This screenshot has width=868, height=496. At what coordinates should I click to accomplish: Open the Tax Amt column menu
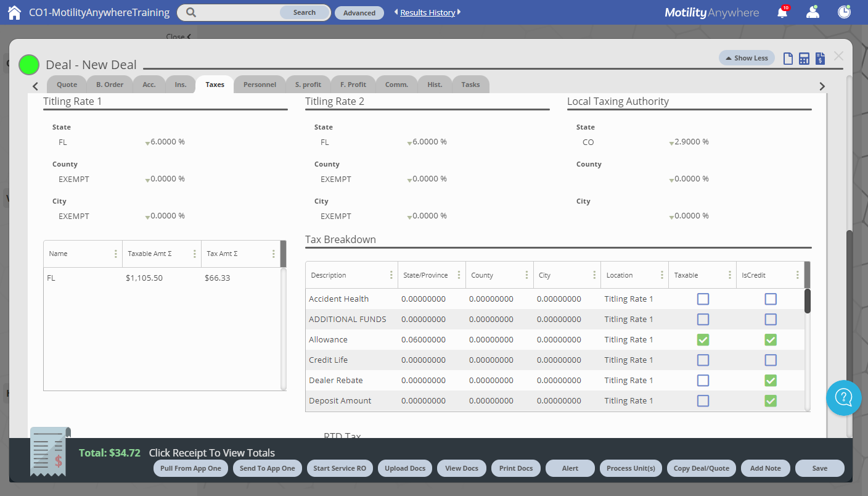pyautogui.click(x=273, y=254)
